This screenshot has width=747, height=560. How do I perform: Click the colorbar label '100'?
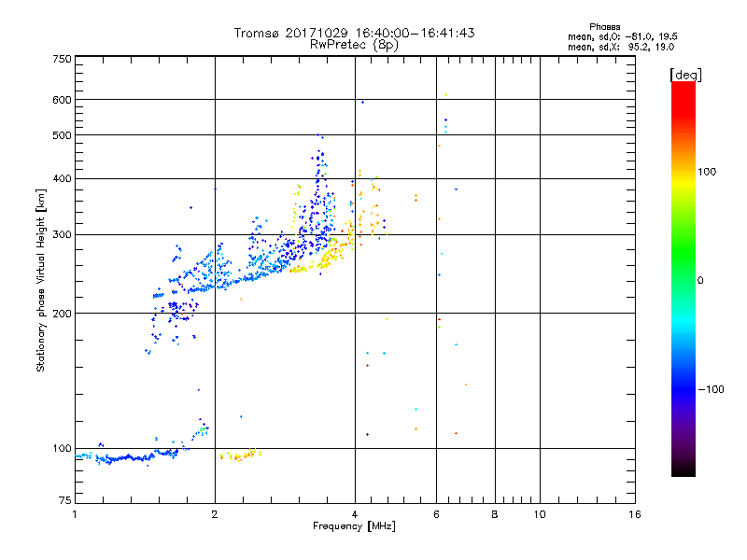pyautogui.click(x=707, y=172)
